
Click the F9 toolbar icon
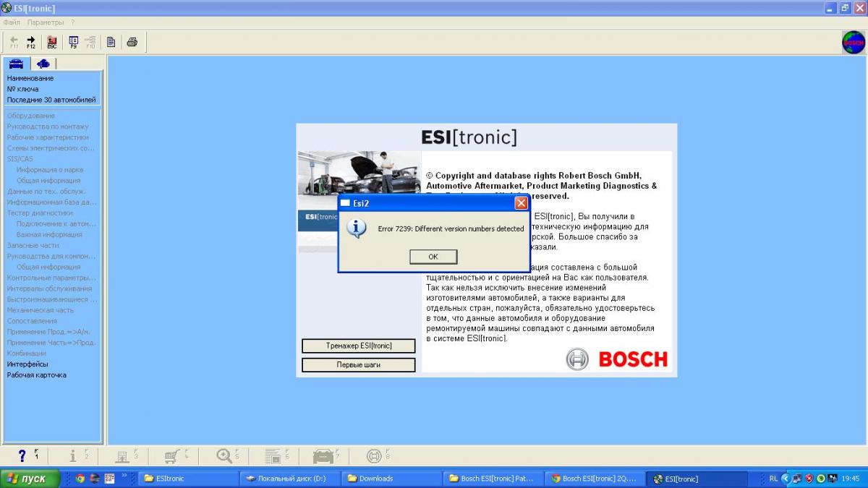point(73,42)
